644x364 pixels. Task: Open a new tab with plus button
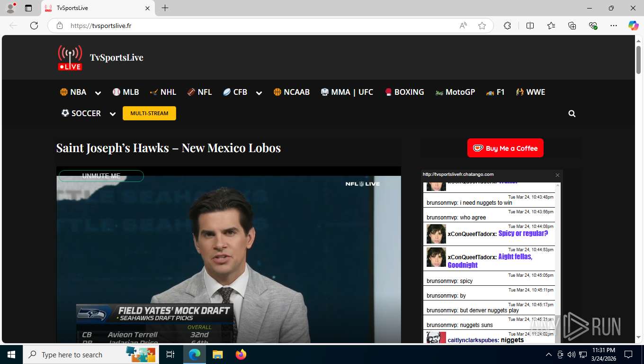(165, 8)
